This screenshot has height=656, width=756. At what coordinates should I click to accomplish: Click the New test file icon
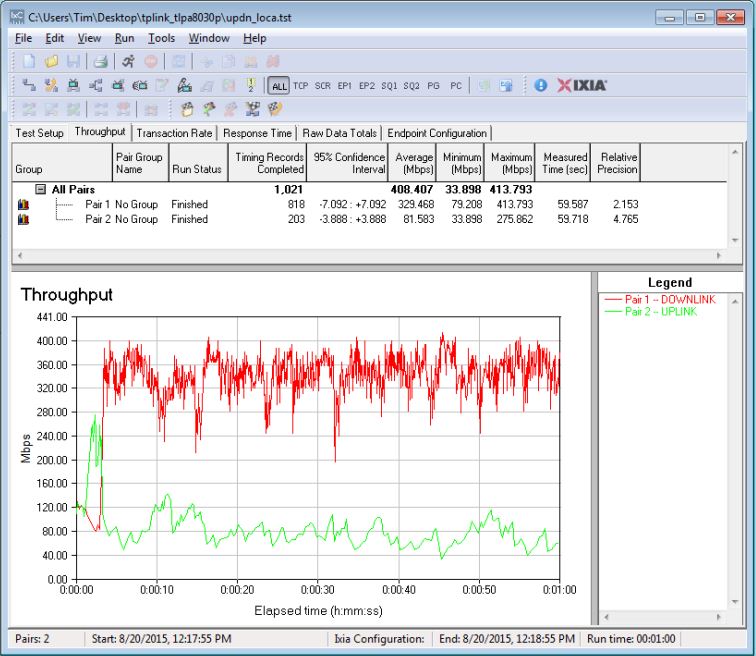[x=29, y=61]
